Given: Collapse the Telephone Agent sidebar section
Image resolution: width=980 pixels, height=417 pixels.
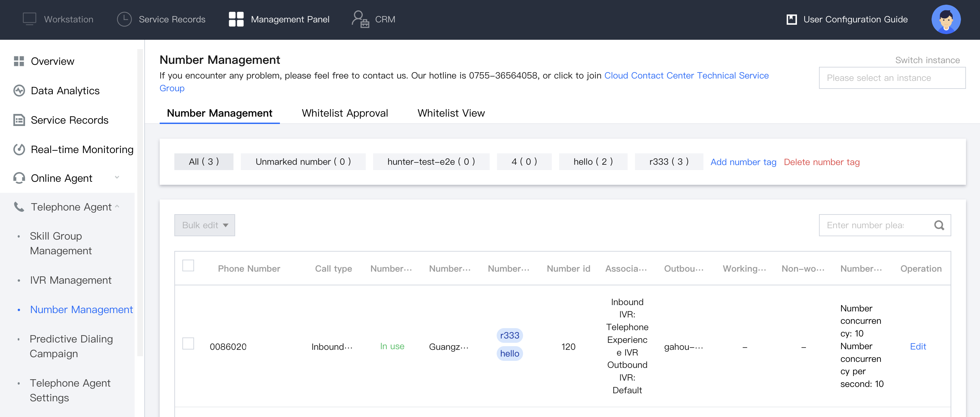Looking at the screenshot, I should coord(117,206).
